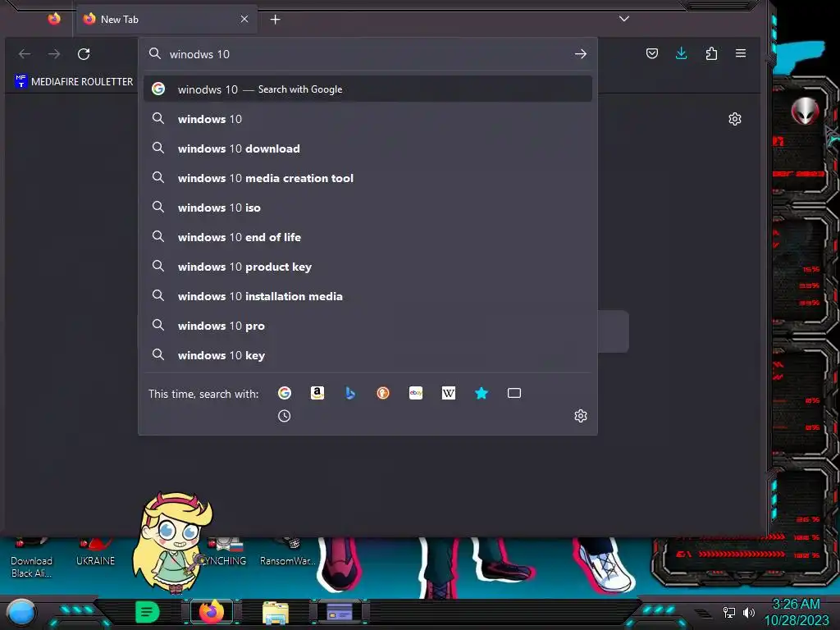Click the Reload page icon
Viewport: 840px width, 630px height.
point(84,54)
